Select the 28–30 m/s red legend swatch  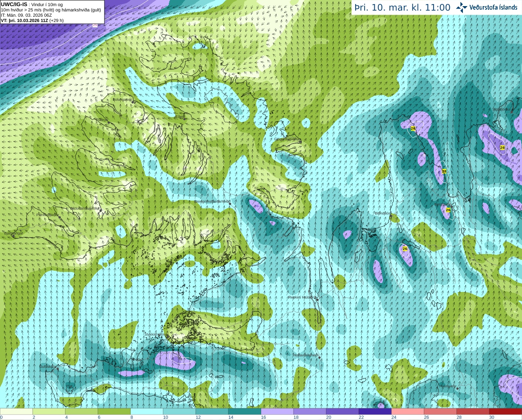point(473,411)
